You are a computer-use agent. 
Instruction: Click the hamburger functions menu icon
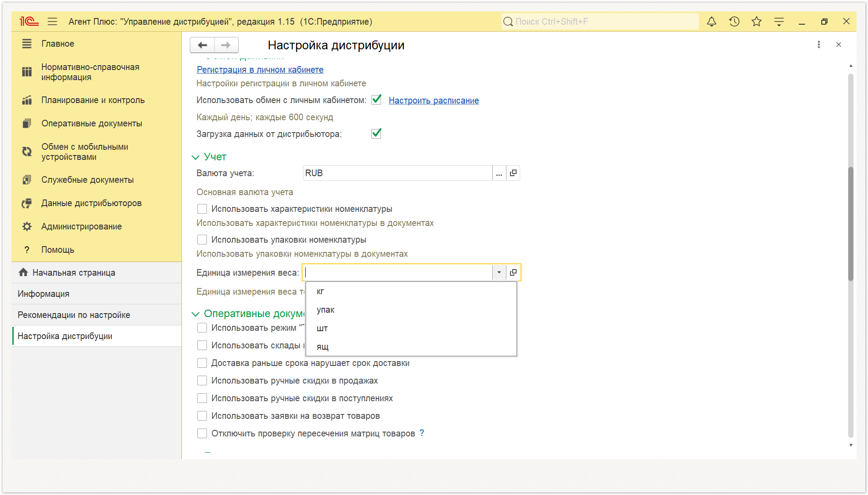[52, 22]
